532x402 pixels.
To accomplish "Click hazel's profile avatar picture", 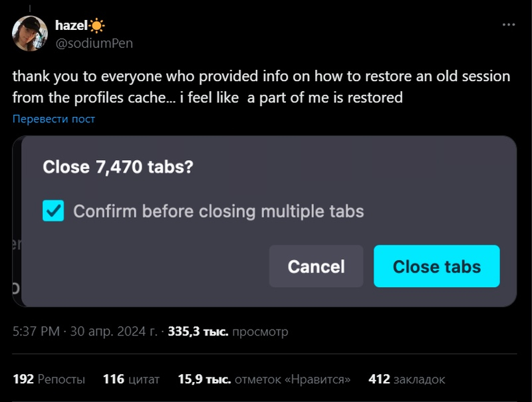I will [30, 34].
